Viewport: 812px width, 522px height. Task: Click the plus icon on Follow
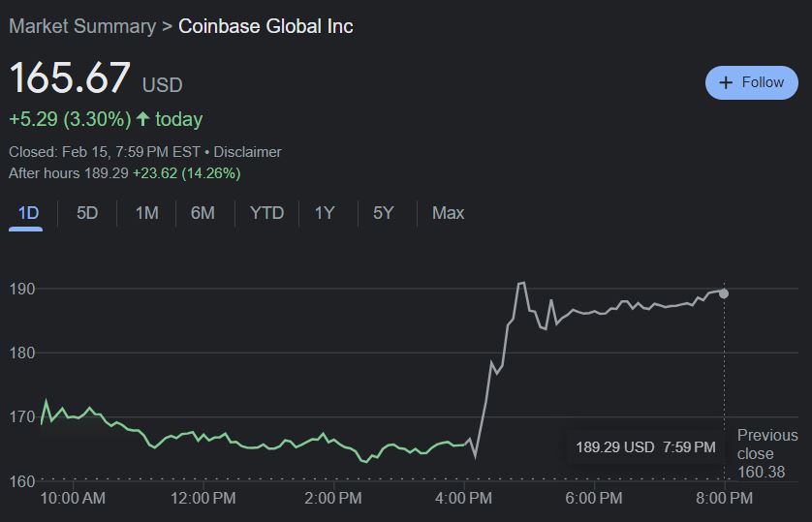tap(726, 82)
